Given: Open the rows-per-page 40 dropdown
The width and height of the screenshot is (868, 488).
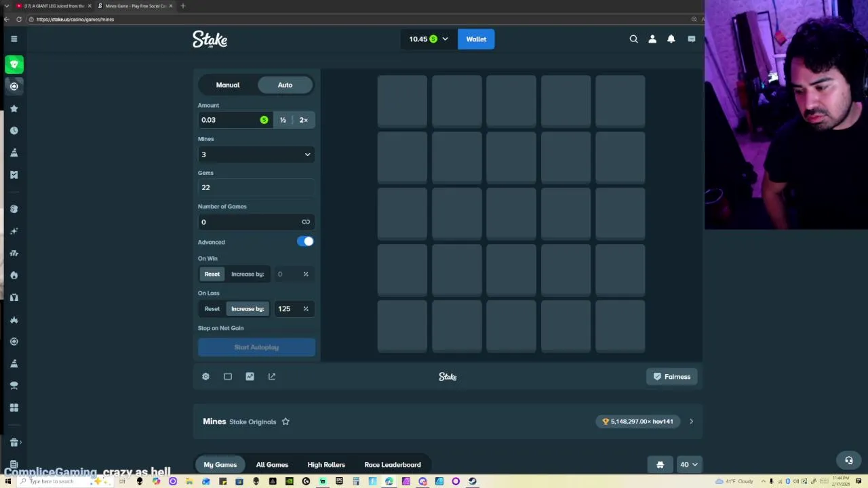Looking at the screenshot, I should [x=688, y=465].
